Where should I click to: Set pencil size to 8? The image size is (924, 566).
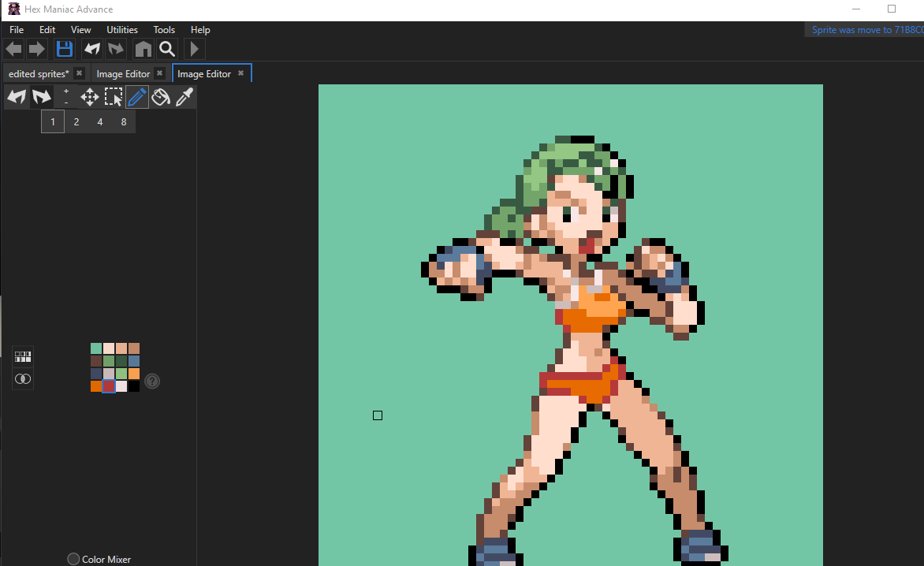coord(123,122)
